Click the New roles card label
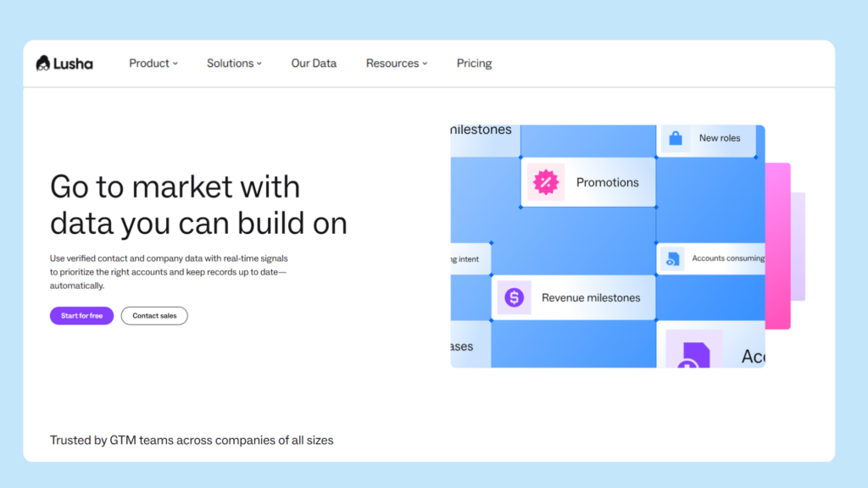Image resolution: width=868 pixels, height=488 pixels. click(x=719, y=138)
